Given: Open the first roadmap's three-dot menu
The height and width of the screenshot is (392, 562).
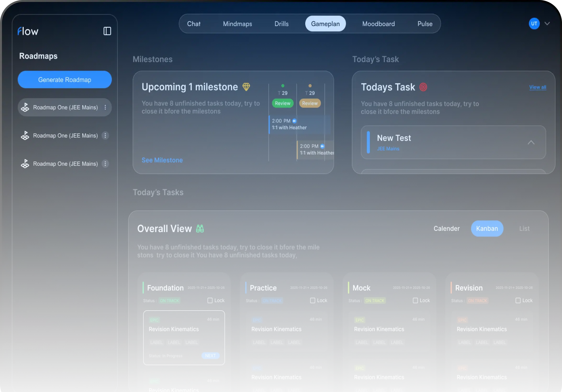Looking at the screenshot, I should tap(105, 107).
